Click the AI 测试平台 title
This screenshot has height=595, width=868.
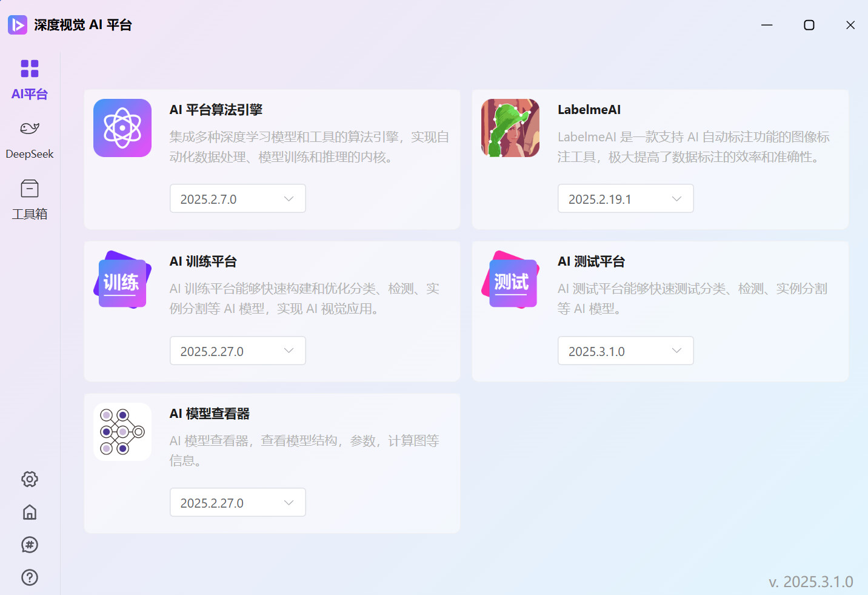[591, 261]
